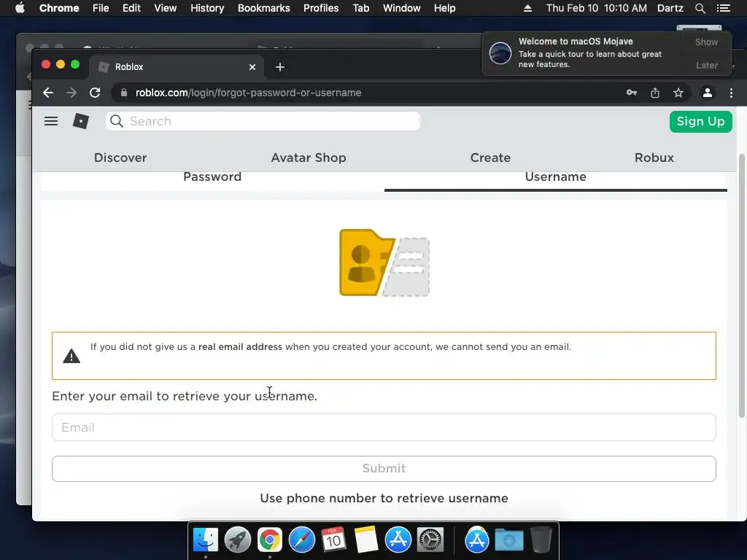Click the Dartz user name in menu bar
747x560 pixels.
click(x=670, y=8)
